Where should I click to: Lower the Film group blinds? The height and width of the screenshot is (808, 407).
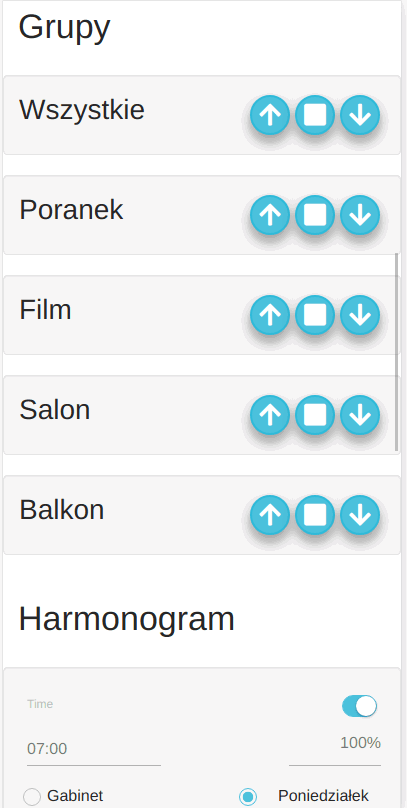[360, 315]
